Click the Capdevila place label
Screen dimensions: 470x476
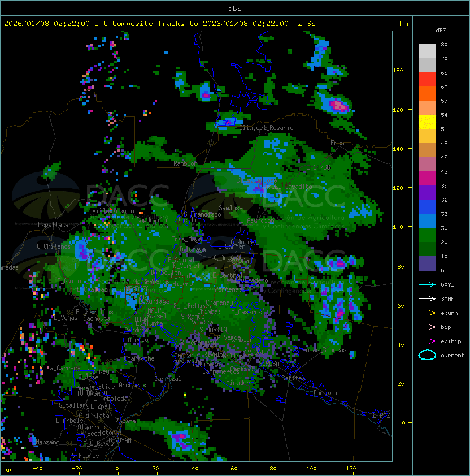pos(151,219)
